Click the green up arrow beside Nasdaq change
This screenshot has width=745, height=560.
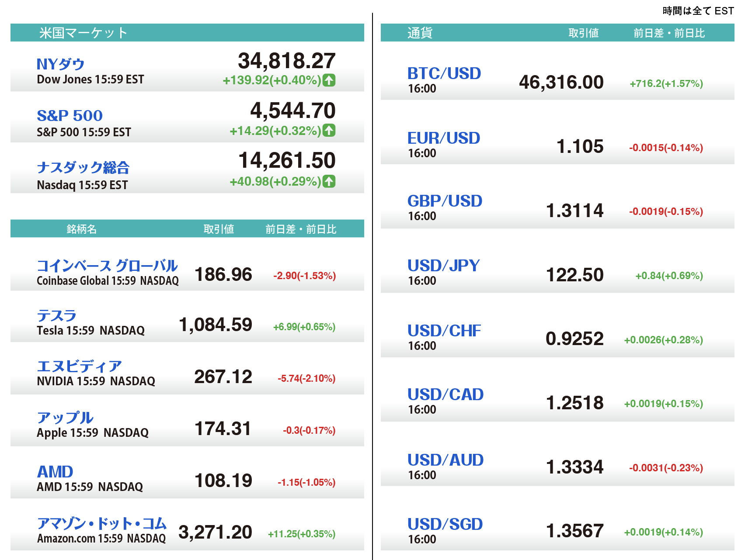click(329, 181)
